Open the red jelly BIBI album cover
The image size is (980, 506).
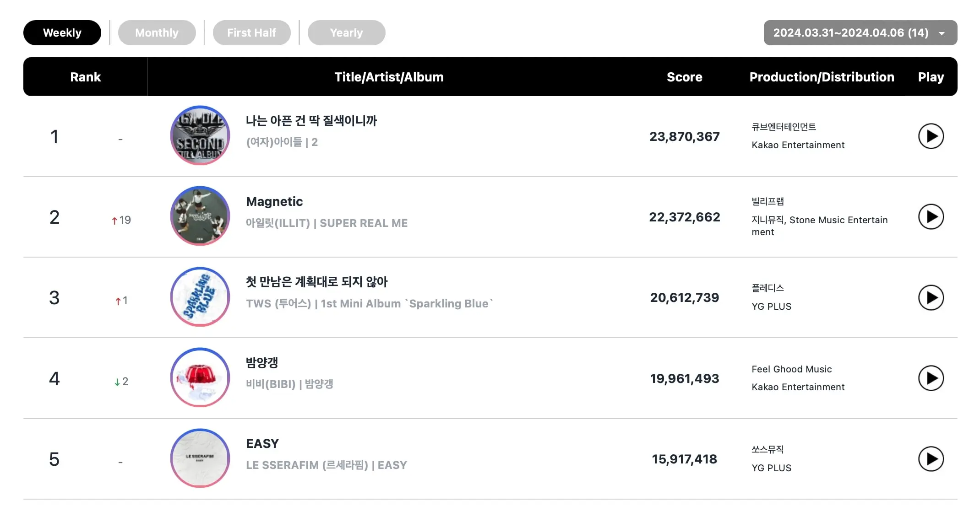(200, 377)
